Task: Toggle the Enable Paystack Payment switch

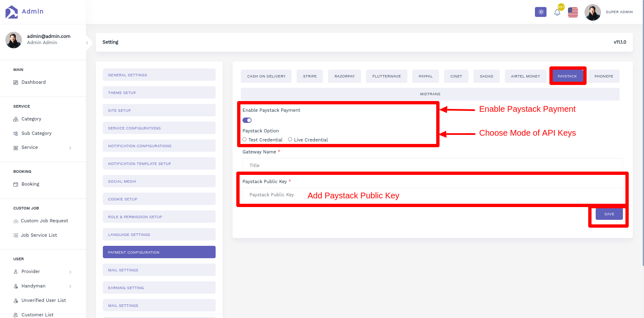Action: point(247,120)
